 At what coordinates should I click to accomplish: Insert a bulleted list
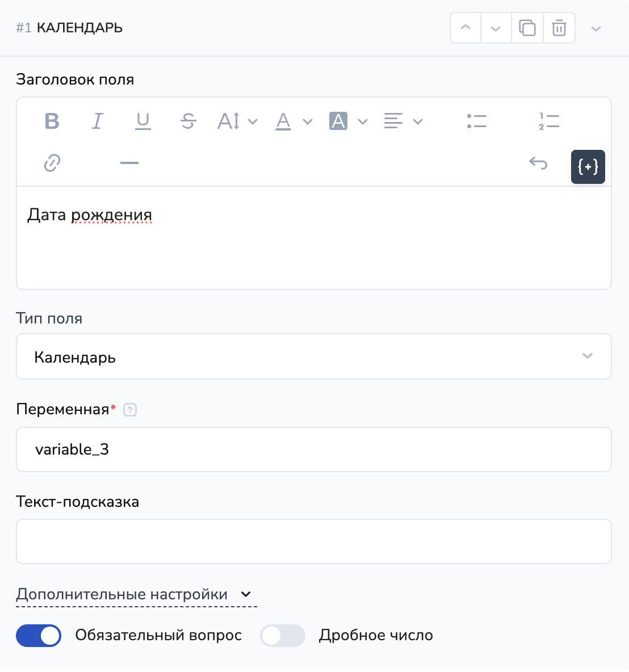coord(477,121)
